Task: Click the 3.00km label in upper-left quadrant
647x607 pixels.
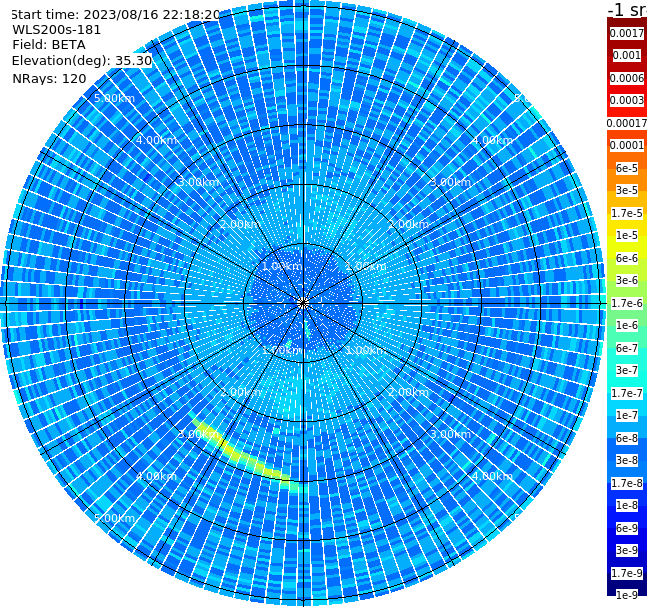Action: (x=198, y=182)
